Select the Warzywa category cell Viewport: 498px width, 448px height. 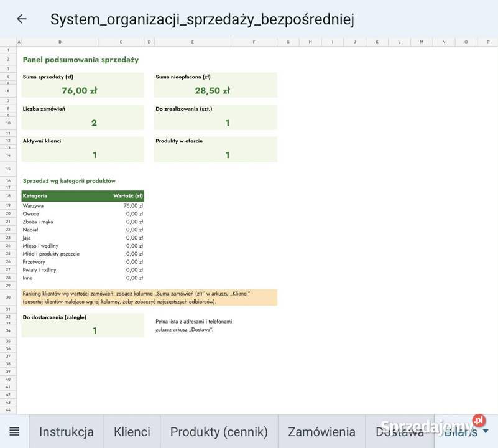pos(60,206)
